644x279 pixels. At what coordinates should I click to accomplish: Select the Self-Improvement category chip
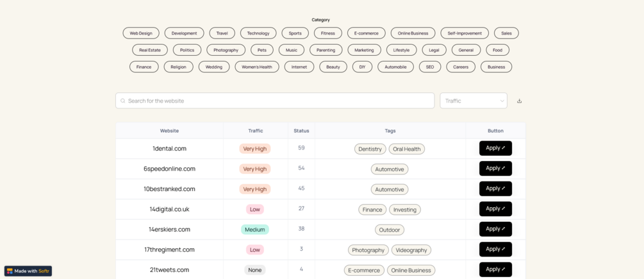465,33
